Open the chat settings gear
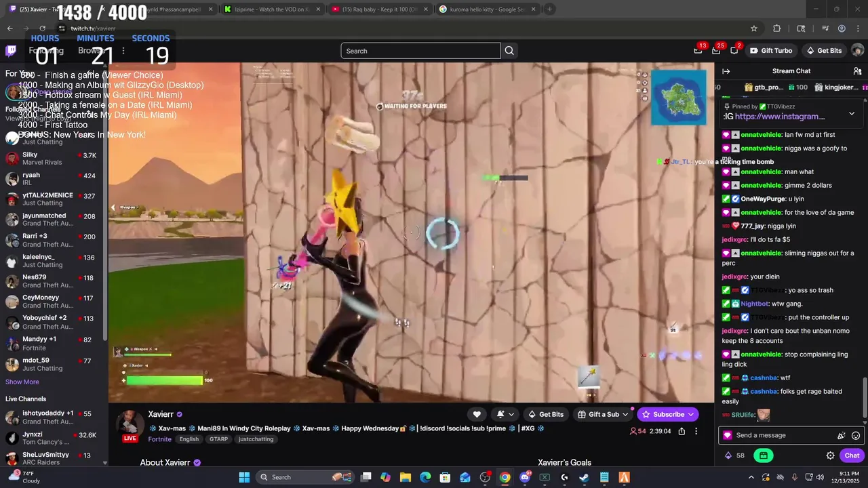Viewport: 868px width, 488px height. tap(830, 455)
